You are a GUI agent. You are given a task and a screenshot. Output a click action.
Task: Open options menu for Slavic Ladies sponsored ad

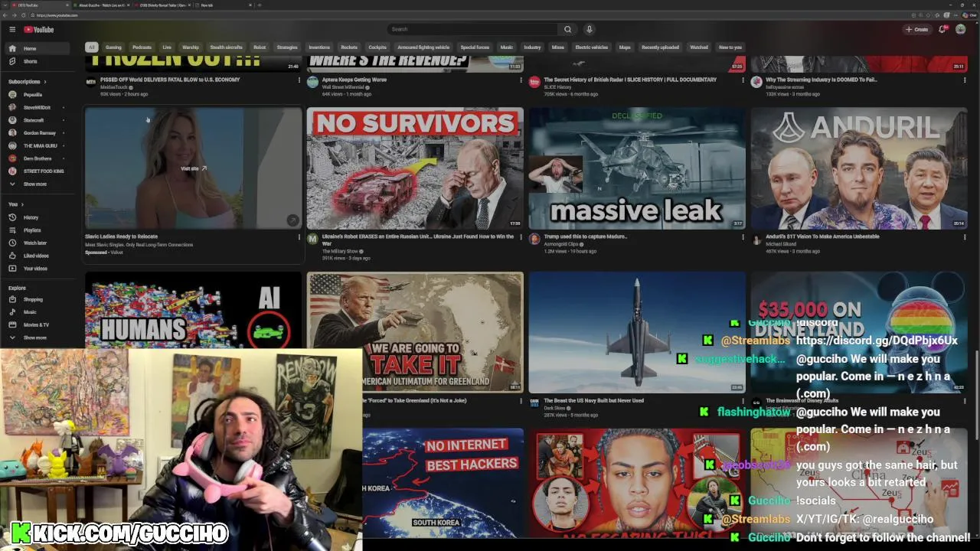click(299, 237)
